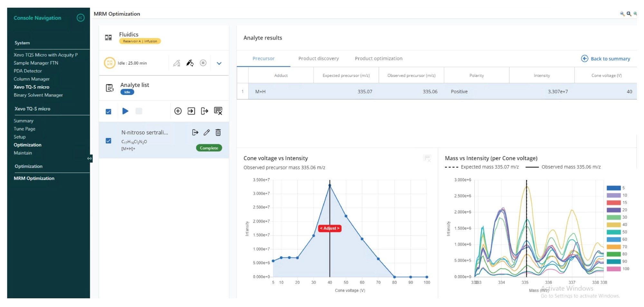Click the Analyte list Idle badge
Viewport: 644px width, 307px height.
(x=127, y=92)
